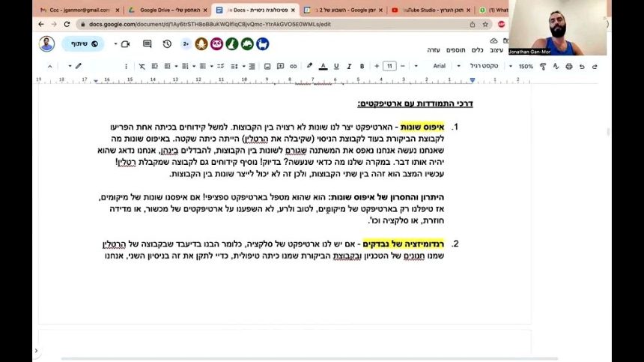Insert a link using the link icon
This screenshot has width=644, height=362.
295,66
